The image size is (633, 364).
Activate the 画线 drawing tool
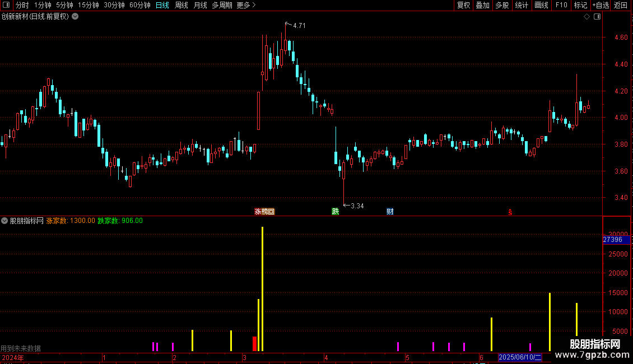[x=541, y=5]
